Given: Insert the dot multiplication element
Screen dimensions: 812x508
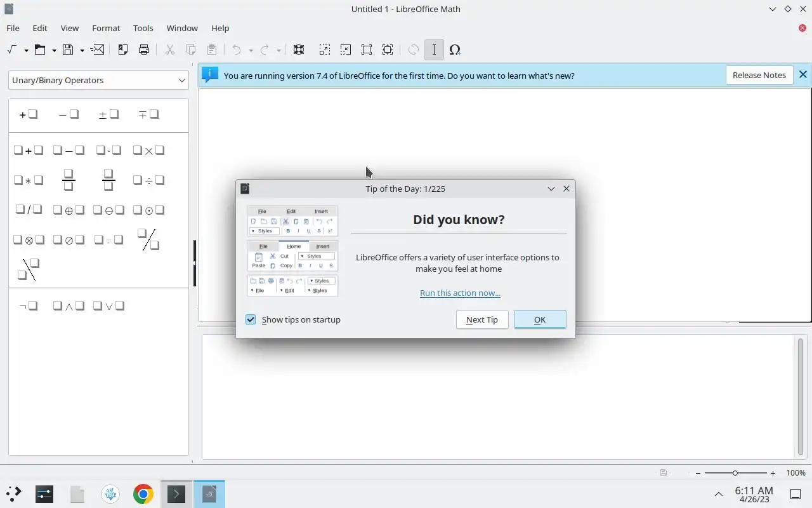Looking at the screenshot, I should click(x=108, y=150).
